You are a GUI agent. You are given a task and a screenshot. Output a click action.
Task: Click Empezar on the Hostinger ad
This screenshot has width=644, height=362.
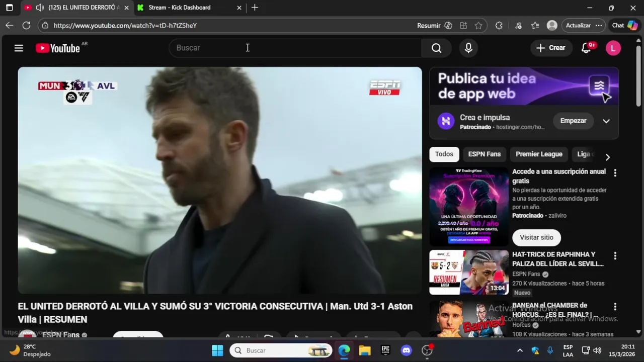coord(573,121)
